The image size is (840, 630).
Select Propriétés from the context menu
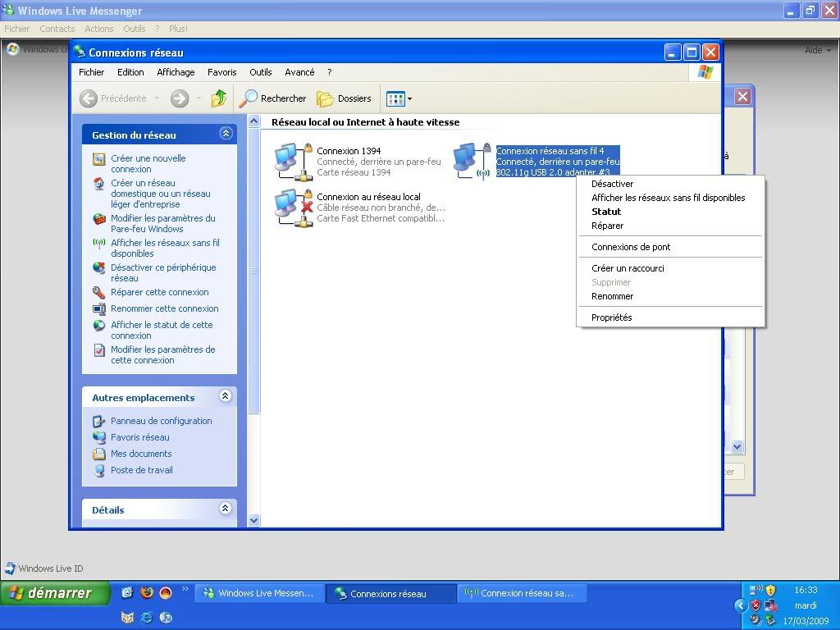click(612, 317)
